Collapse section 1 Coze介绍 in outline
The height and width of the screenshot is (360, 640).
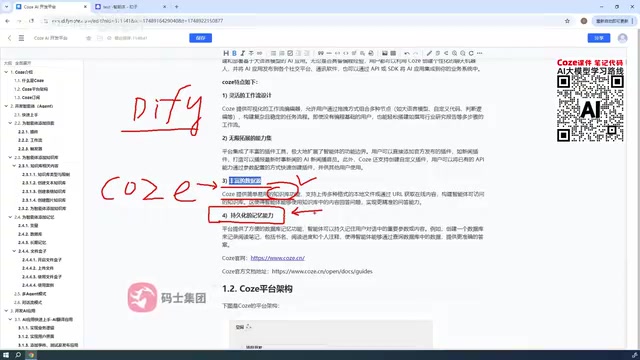coord(6,72)
